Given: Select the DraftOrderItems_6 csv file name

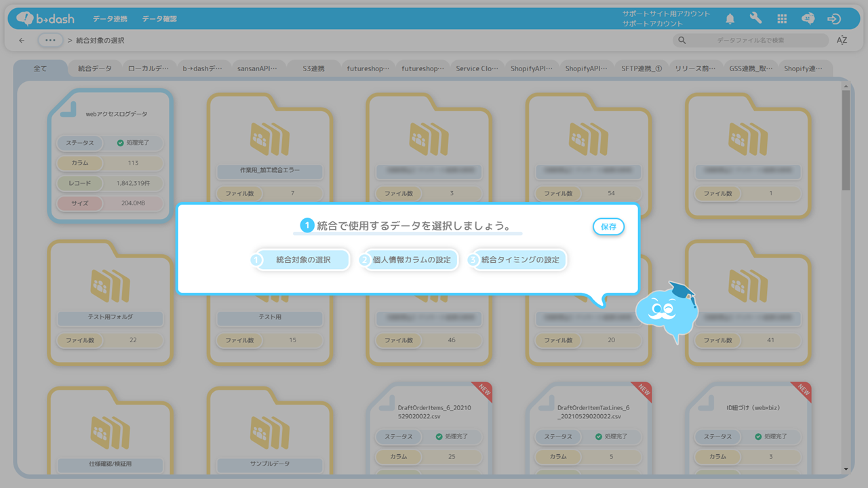Looking at the screenshot, I should (x=434, y=412).
